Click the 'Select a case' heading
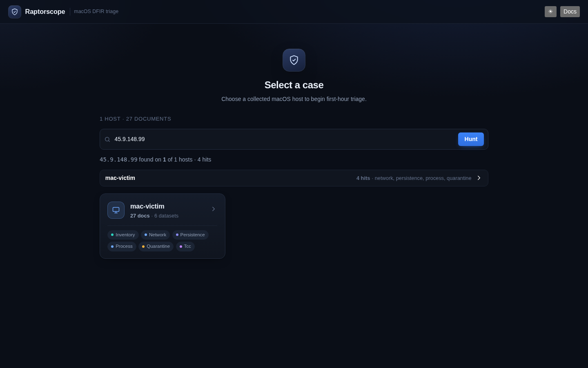The width and height of the screenshot is (588, 368). [294, 85]
